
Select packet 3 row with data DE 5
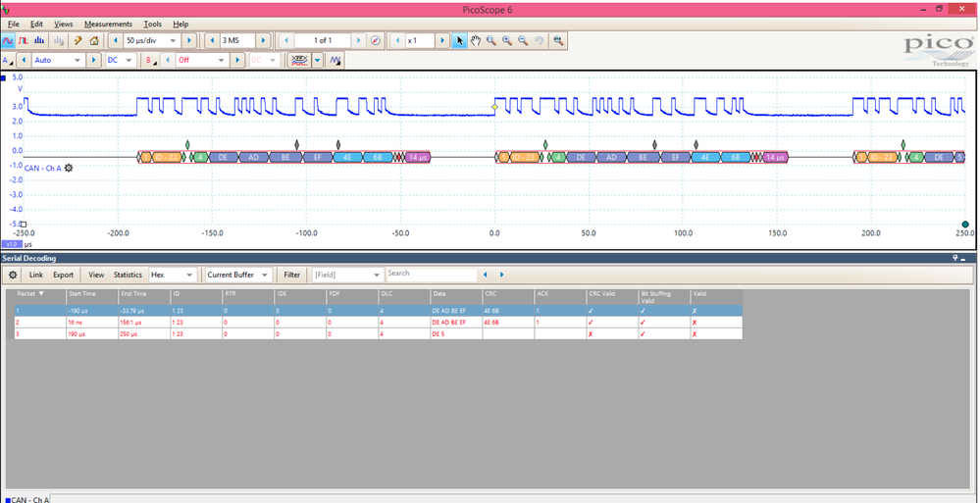[x=378, y=333]
